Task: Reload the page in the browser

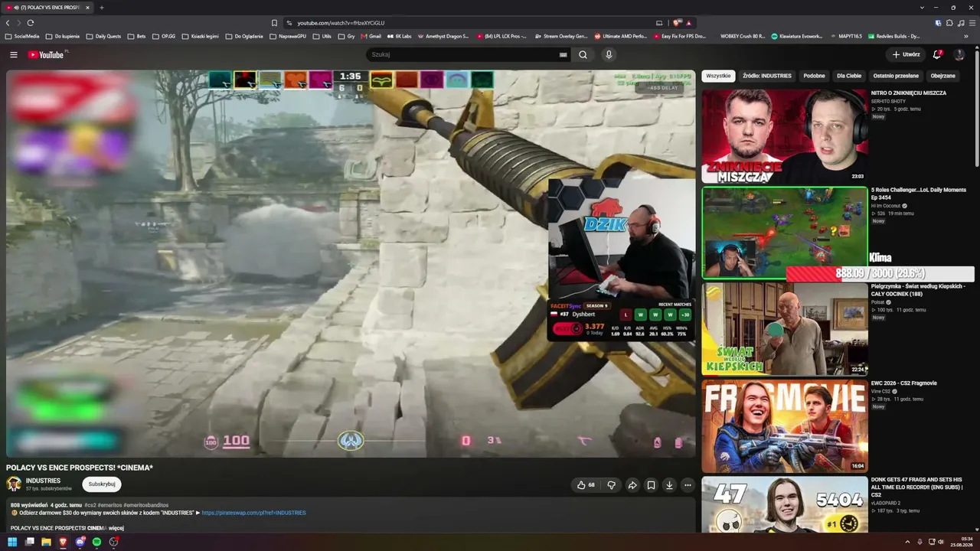Action: [x=31, y=23]
